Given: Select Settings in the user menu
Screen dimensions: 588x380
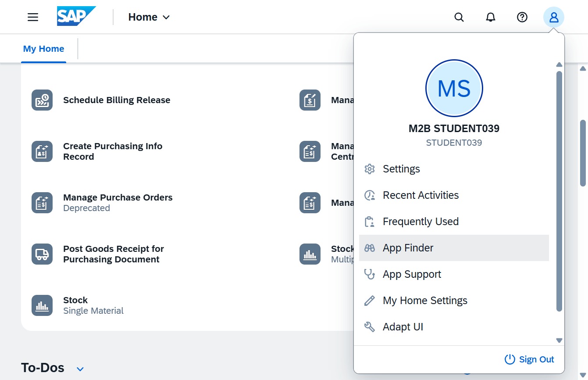Looking at the screenshot, I should pos(454,169).
